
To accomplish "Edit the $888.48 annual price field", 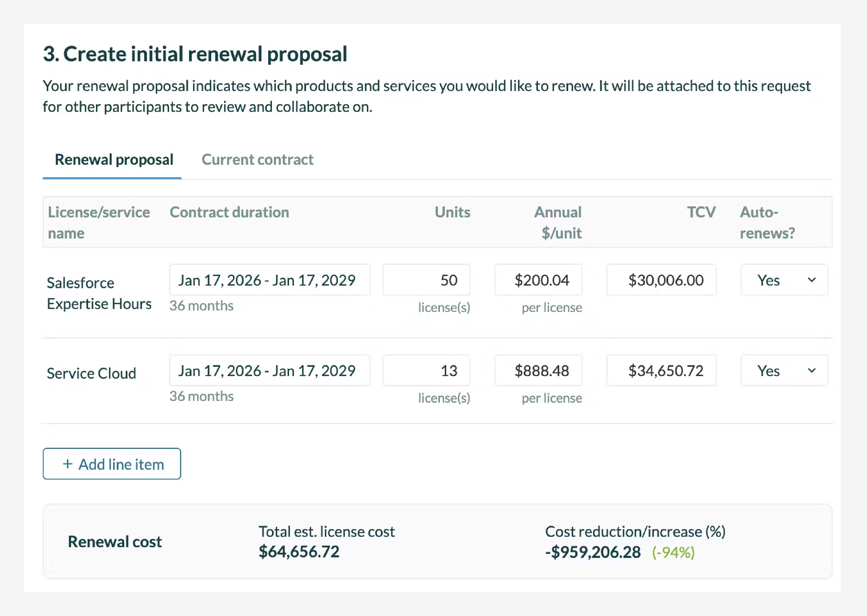I will click(538, 371).
